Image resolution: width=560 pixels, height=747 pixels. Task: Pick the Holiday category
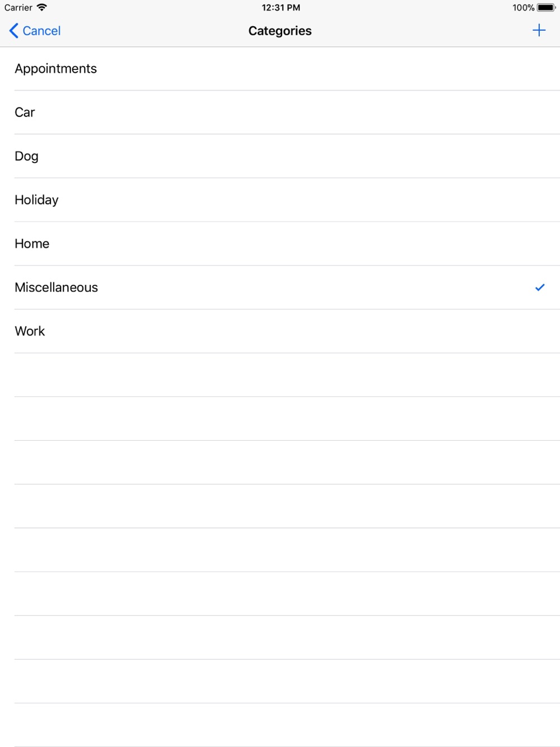click(280, 199)
